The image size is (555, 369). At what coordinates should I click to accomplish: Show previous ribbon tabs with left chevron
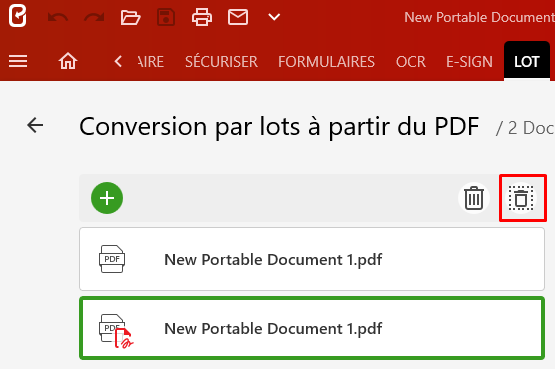click(x=118, y=61)
